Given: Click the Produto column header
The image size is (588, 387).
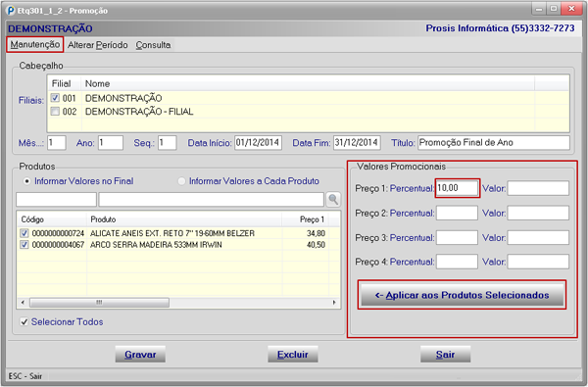Looking at the screenshot, I should coord(184,219).
